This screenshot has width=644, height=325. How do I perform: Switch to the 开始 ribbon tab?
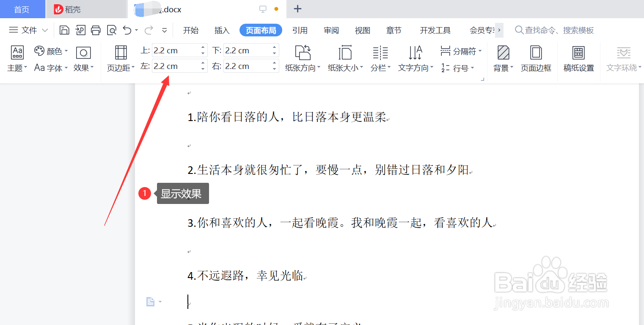[x=190, y=30]
